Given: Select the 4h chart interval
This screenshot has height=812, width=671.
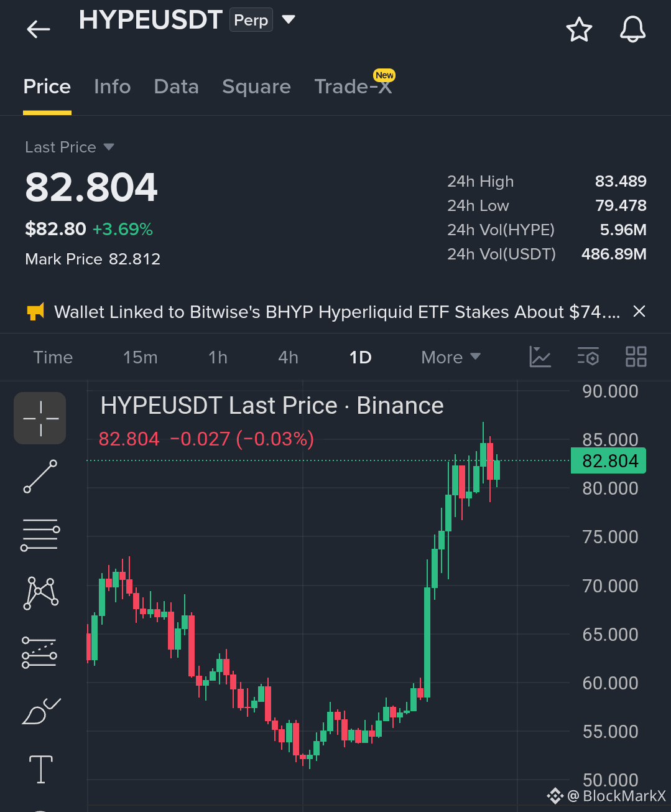Looking at the screenshot, I should click(289, 357).
